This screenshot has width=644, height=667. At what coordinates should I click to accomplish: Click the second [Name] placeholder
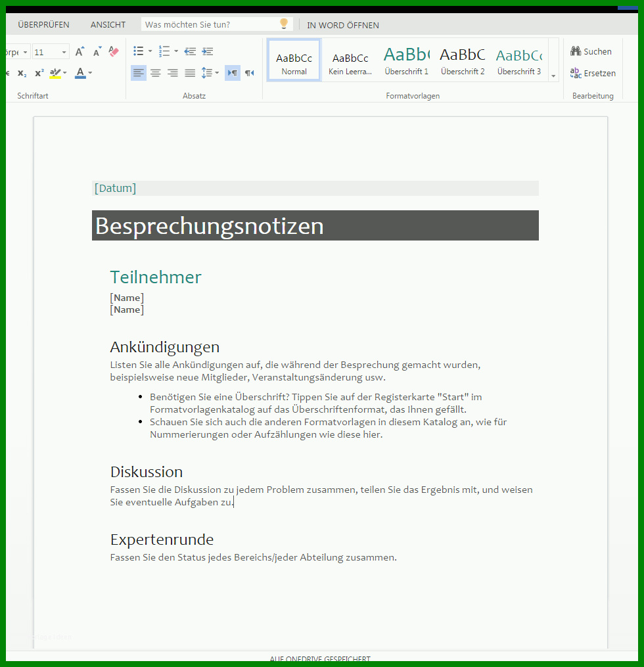point(127,310)
